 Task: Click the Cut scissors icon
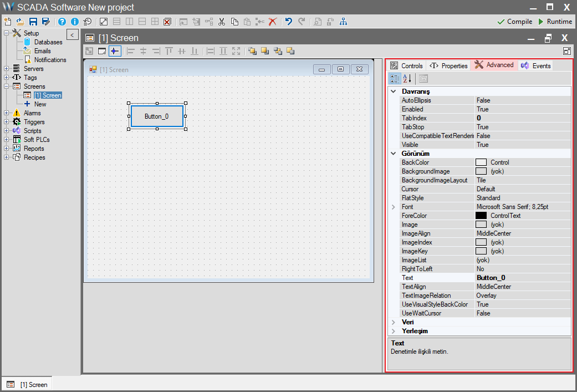pyautogui.click(x=222, y=22)
